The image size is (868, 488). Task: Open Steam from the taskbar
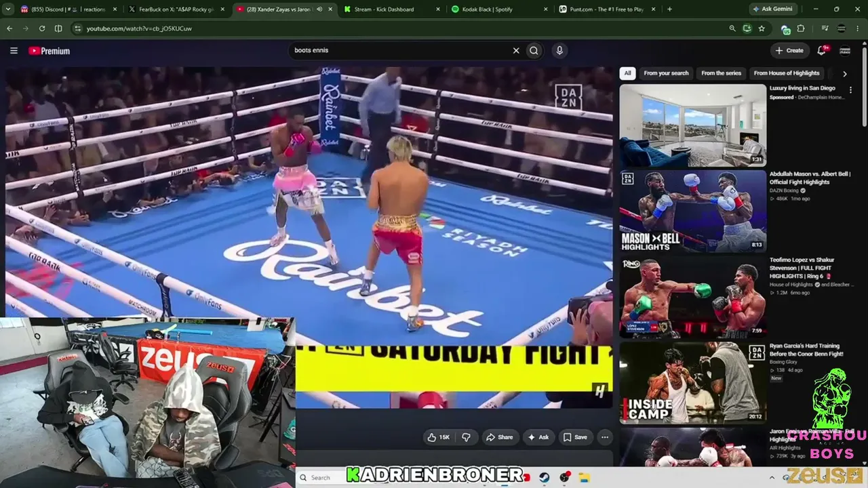coord(544,477)
